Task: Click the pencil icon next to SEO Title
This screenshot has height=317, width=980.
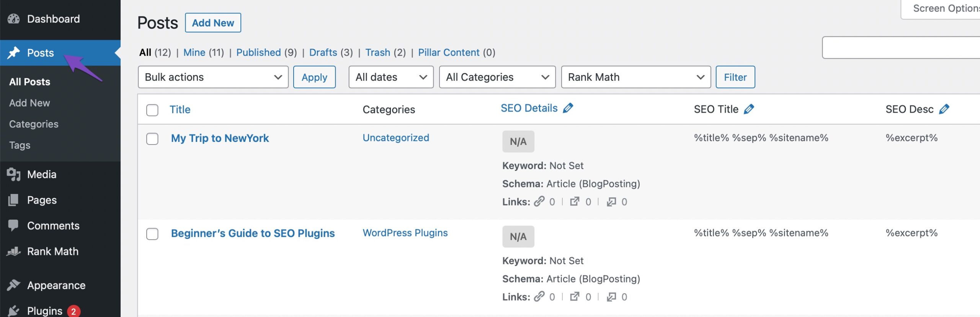Action: (x=749, y=109)
